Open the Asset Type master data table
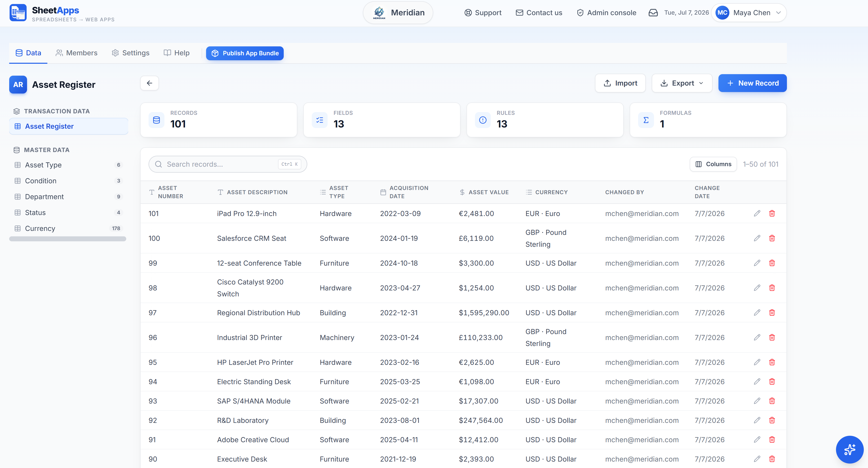This screenshot has height=468, width=868. pos(69,165)
